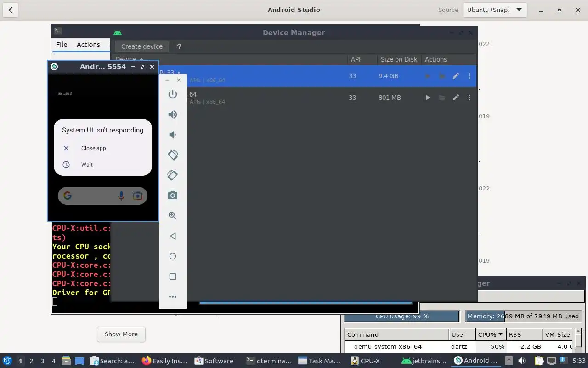The image size is (588, 368).
Task: Open the Task Manager taskbar item
Action: click(x=320, y=361)
